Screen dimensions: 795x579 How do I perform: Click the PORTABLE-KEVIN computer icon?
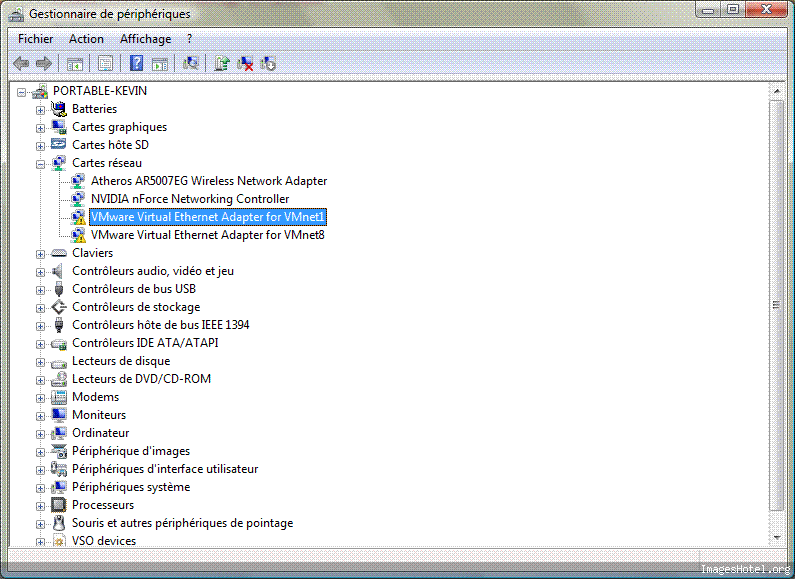pyautogui.click(x=40, y=91)
